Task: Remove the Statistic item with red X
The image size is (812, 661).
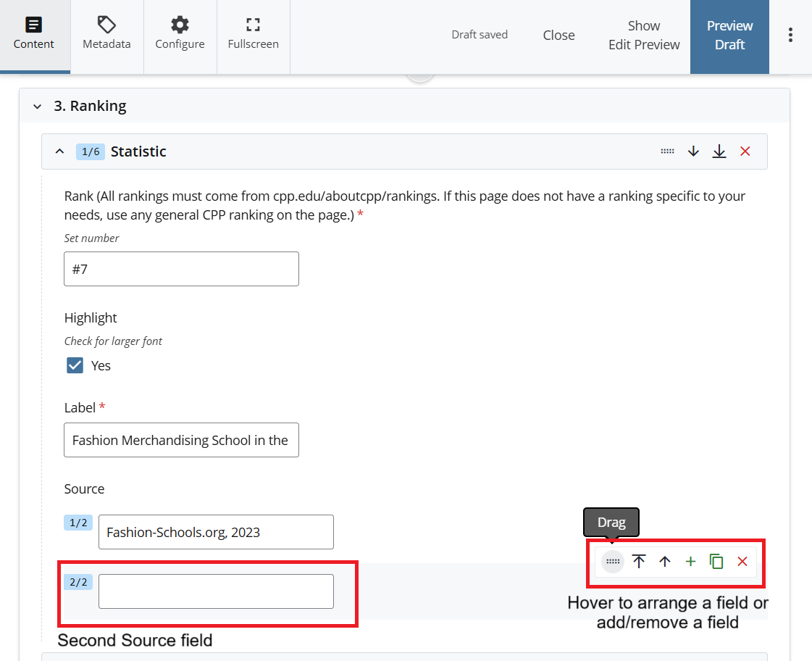Action: coord(745,151)
